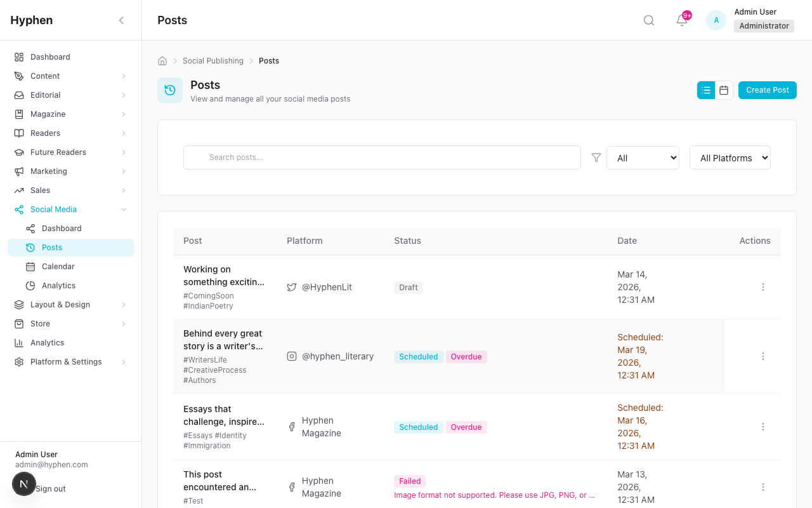Expand the Content section in the sidebar
812x508 pixels.
(x=70, y=76)
